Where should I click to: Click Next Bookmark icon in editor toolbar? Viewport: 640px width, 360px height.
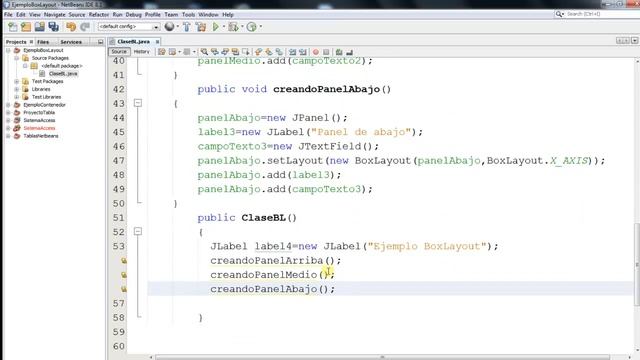click(x=269, y=52)
